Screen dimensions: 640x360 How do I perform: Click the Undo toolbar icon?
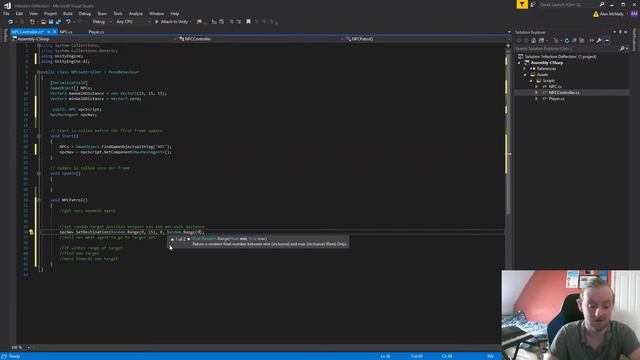68,22
